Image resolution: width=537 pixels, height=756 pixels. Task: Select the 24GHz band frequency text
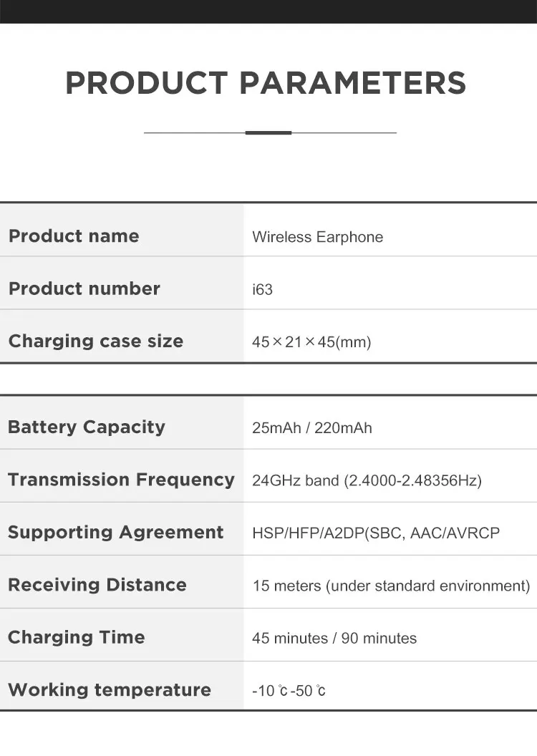tap(367, 480)
